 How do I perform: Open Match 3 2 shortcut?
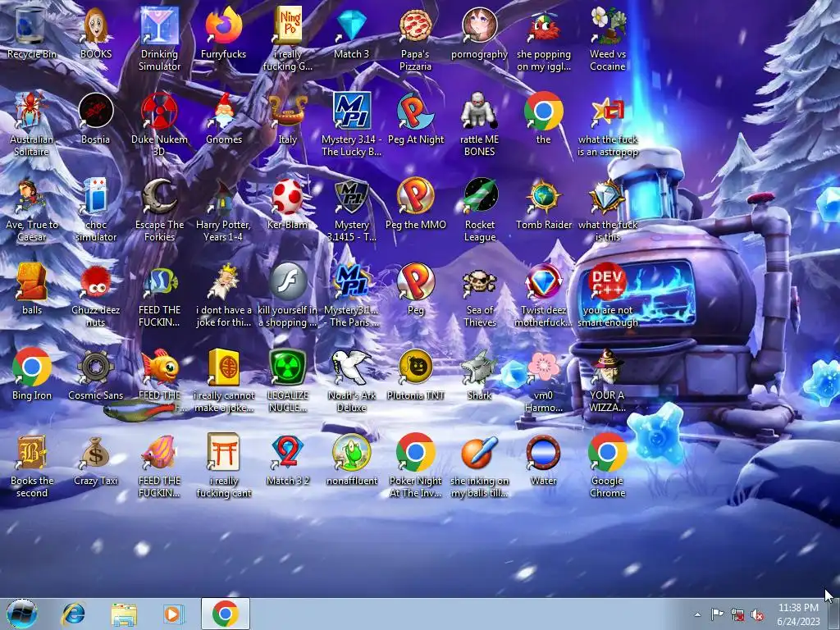pyautogui.click(x=287, y=459)
